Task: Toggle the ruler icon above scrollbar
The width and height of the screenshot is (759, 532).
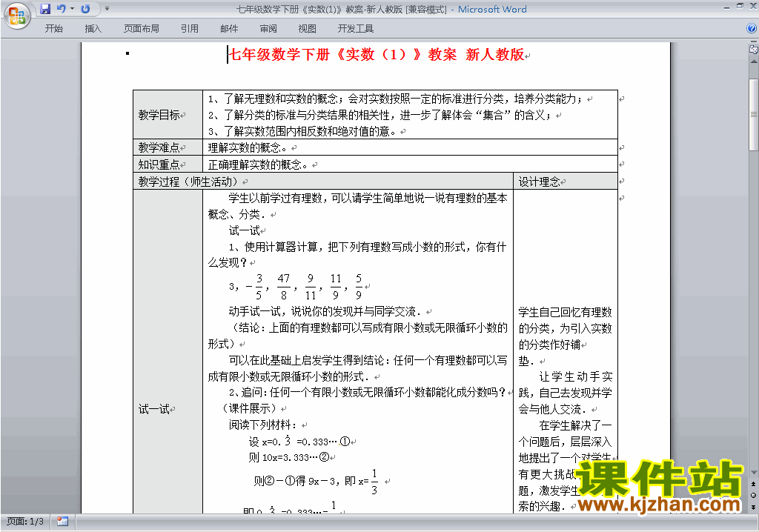Action: pos(753,48)
